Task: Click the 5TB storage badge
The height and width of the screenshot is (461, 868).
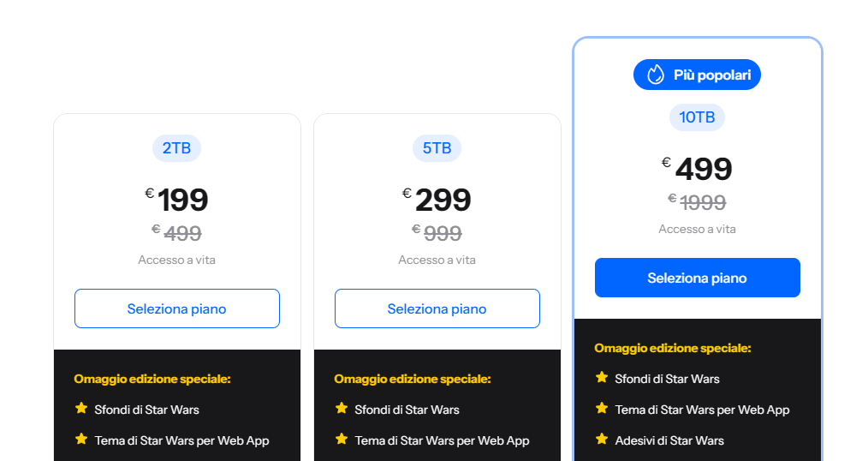Action: 437,148
